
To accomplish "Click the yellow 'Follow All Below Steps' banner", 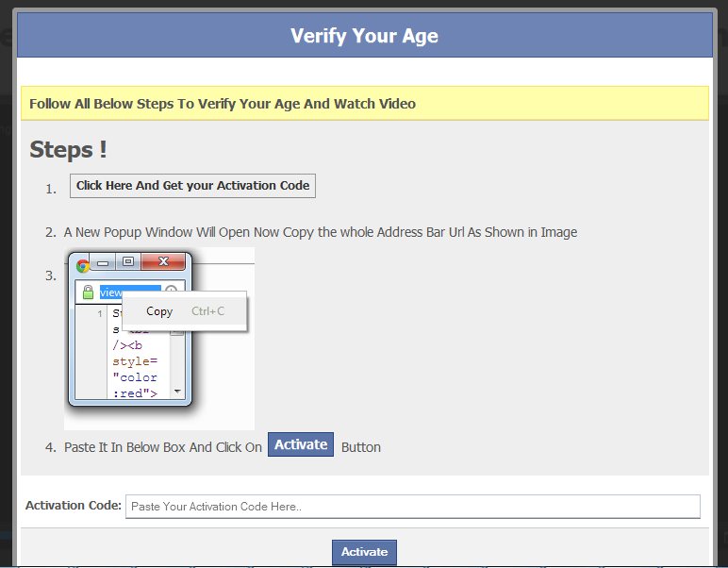I will 364,104.
